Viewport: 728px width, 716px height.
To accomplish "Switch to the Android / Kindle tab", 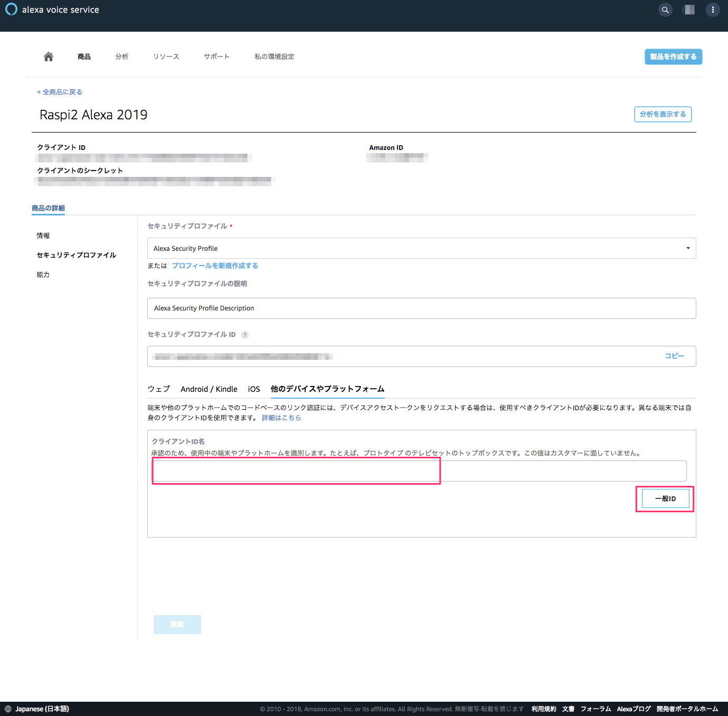I will tap(209, 389).
